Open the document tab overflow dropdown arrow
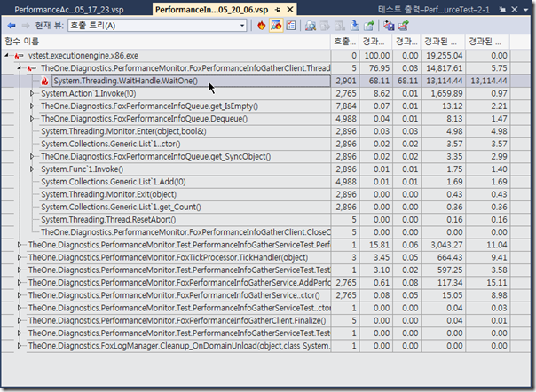 (x=525, y=10)
